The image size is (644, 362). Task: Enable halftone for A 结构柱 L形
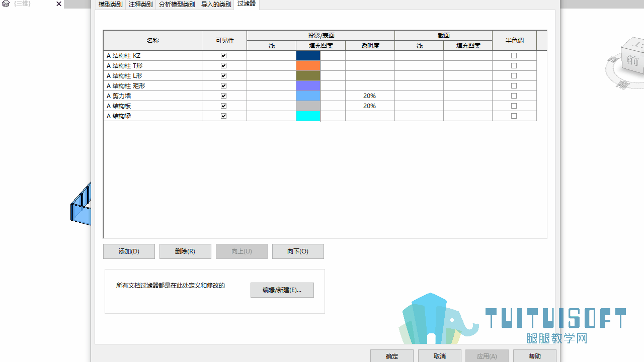pos(514,76)
